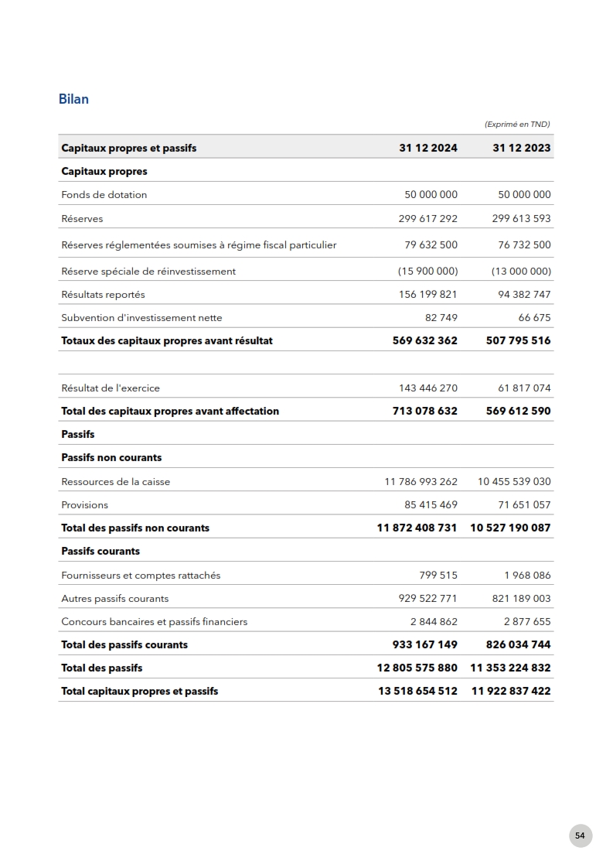Click Total capitaux propres et passifs label

(x=139, y=691)
